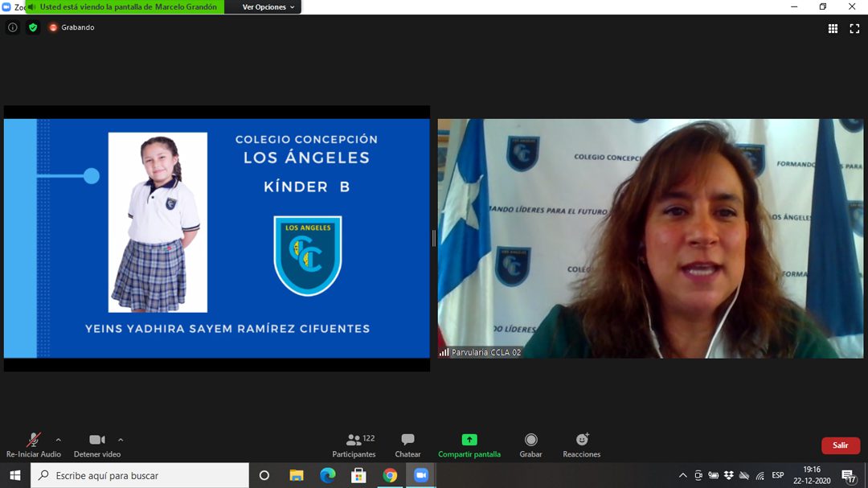Open the Chatear chat panel
The image size is (868, 488).
pos(407,445)
